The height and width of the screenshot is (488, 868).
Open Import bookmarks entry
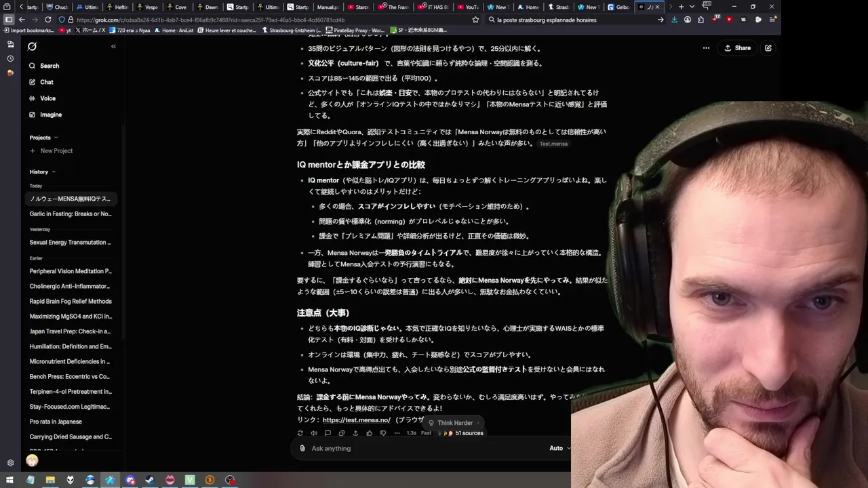(29, 30)
